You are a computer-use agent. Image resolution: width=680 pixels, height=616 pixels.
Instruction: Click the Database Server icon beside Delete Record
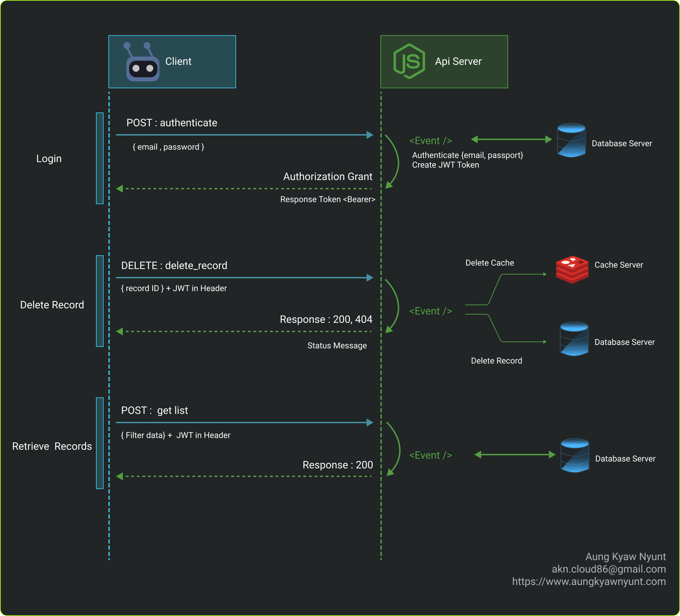click(x=574, y=339)
